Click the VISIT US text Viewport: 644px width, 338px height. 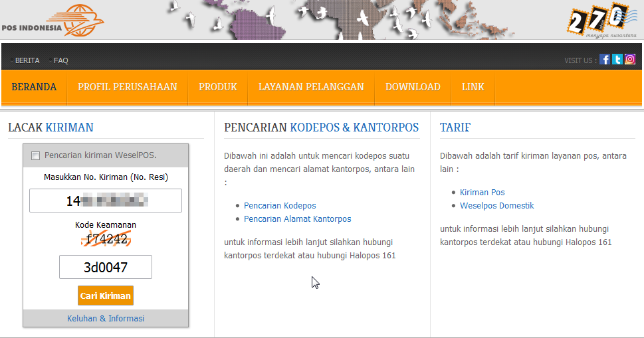pyautogui.click(x=580, y=60)
